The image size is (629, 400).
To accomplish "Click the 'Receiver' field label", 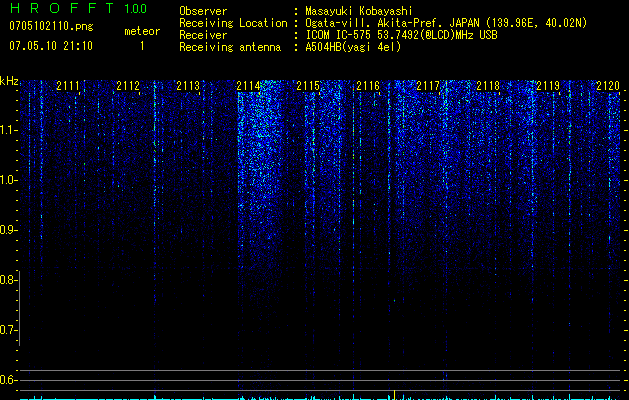I will tap(203, 35).
